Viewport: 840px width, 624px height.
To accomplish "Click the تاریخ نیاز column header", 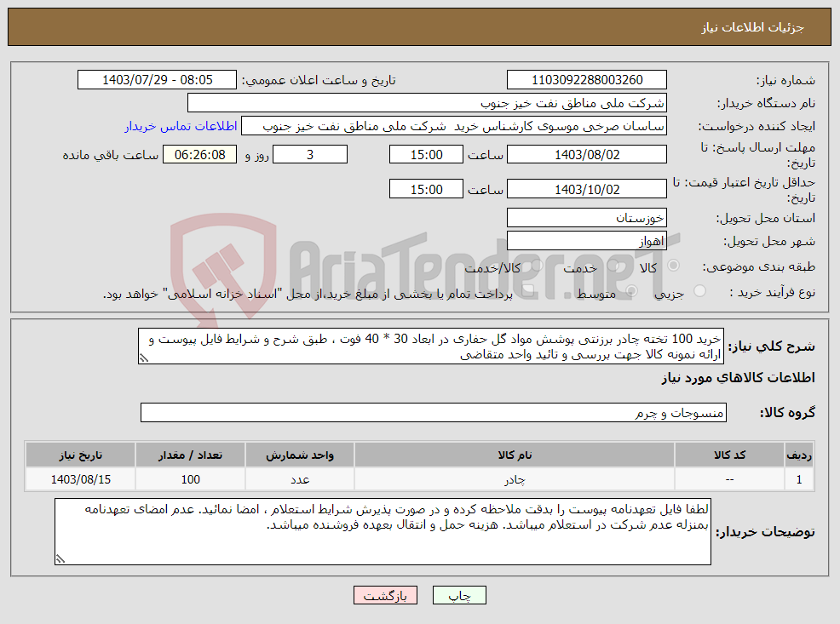I will click(x=80, y=455).
